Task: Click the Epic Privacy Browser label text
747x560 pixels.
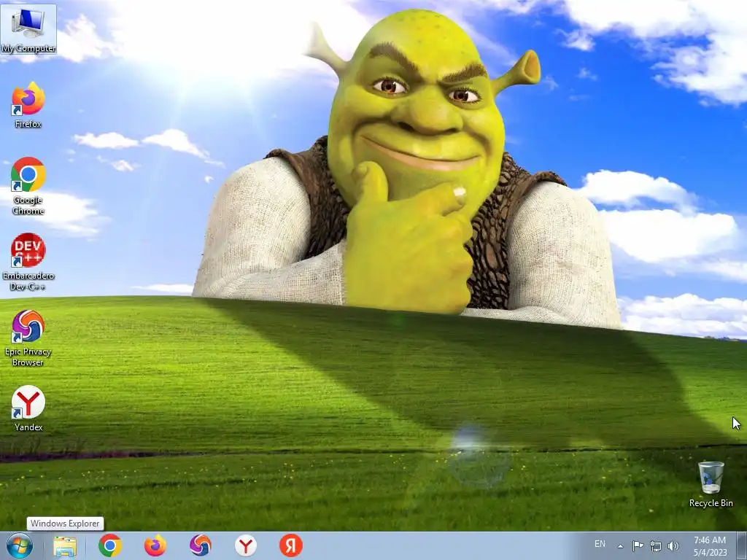Action: tap(28, 357)
